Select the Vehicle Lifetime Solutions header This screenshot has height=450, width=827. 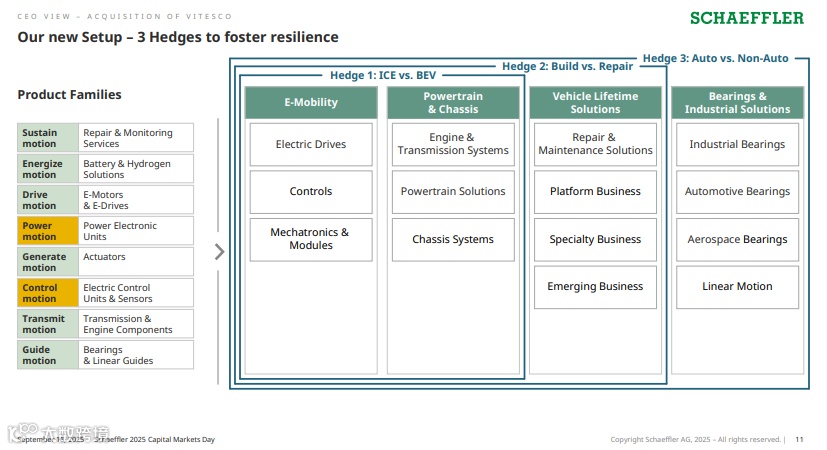pyautogui.click(x=595, y=102)
